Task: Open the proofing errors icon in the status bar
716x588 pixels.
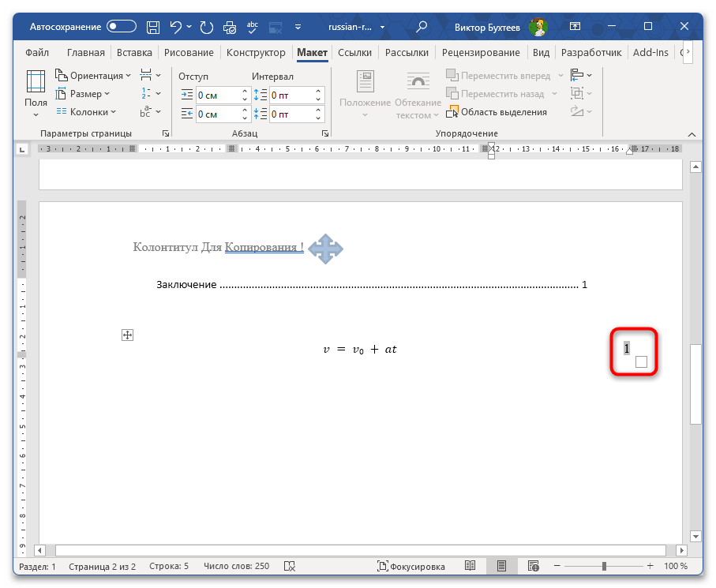Action: [x=290, y=566]
